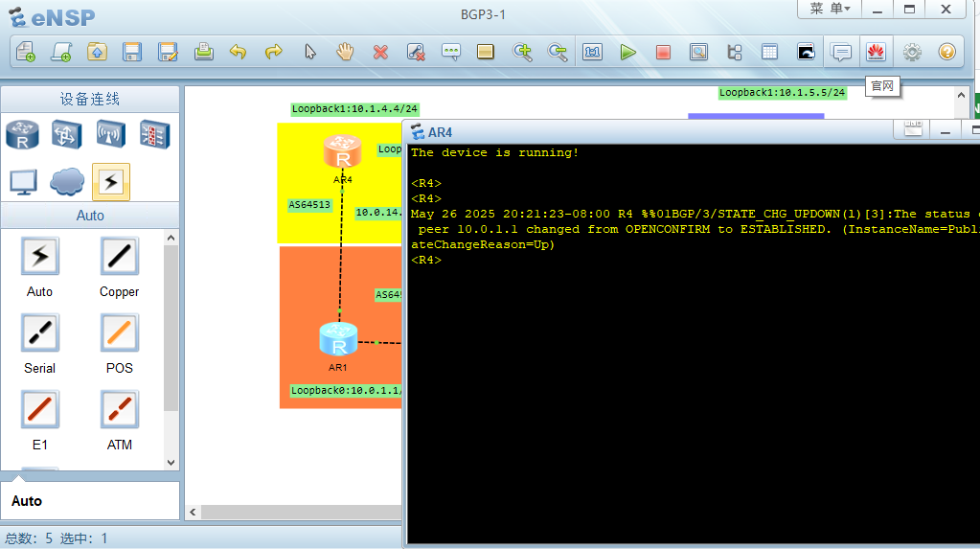The image size is (980, 549).
Task: Click the 官网 tooltip label
Action: point(882,86)
